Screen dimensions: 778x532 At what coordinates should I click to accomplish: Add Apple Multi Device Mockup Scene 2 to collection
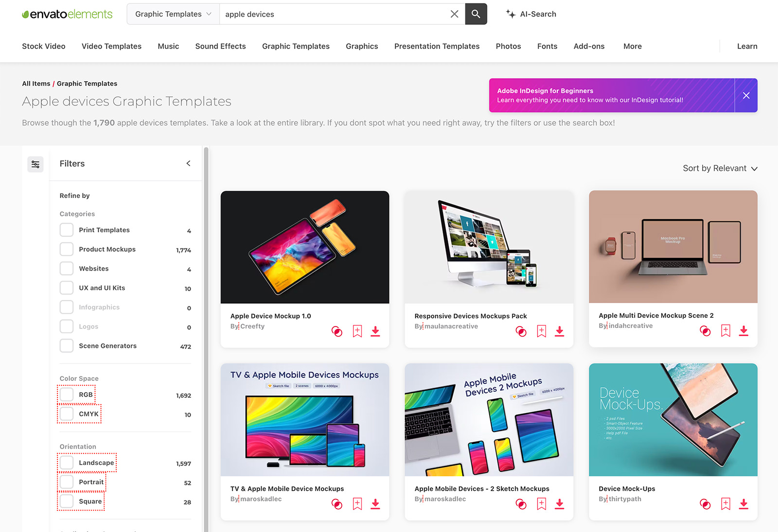click(705, 331)
